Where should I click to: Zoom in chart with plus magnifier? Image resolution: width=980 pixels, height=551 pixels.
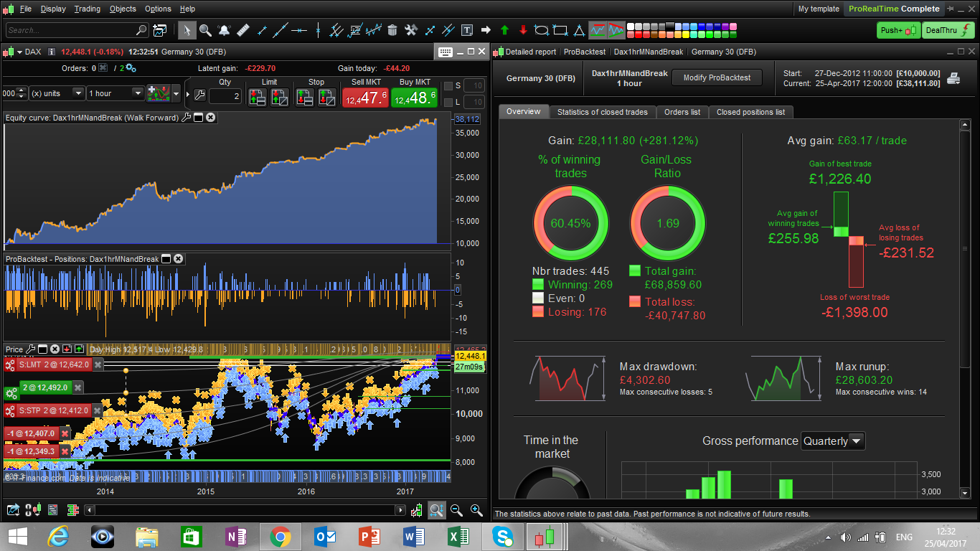pyautogui.click(x=476, y=510)
